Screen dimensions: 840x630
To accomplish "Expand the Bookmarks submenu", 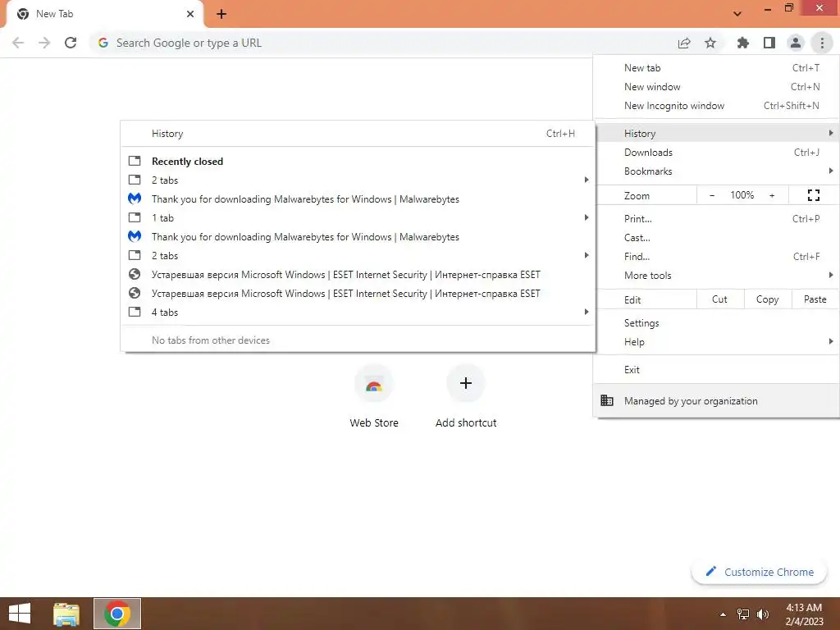I will pos(716,171).
